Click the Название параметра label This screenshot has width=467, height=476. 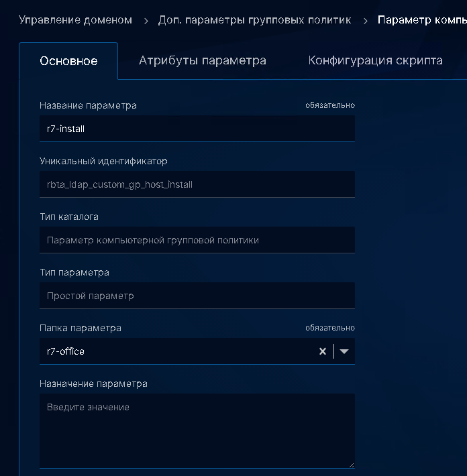pos(88,106)
